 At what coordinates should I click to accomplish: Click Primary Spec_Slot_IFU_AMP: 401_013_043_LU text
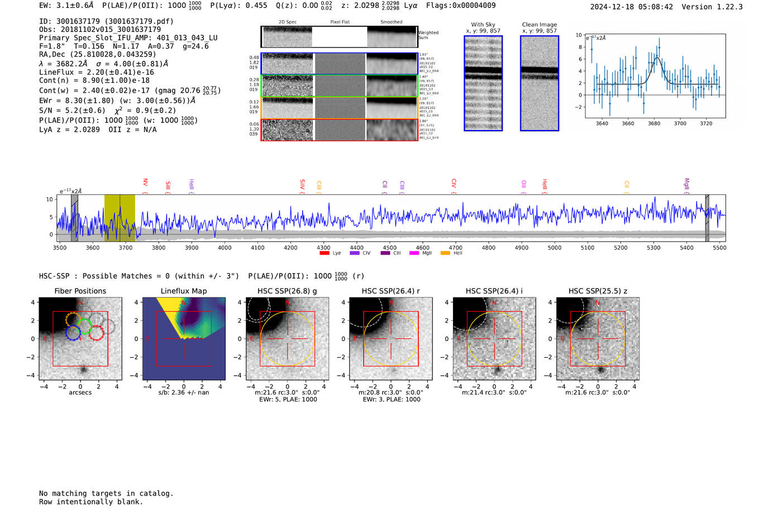click(x=128, y=38)
